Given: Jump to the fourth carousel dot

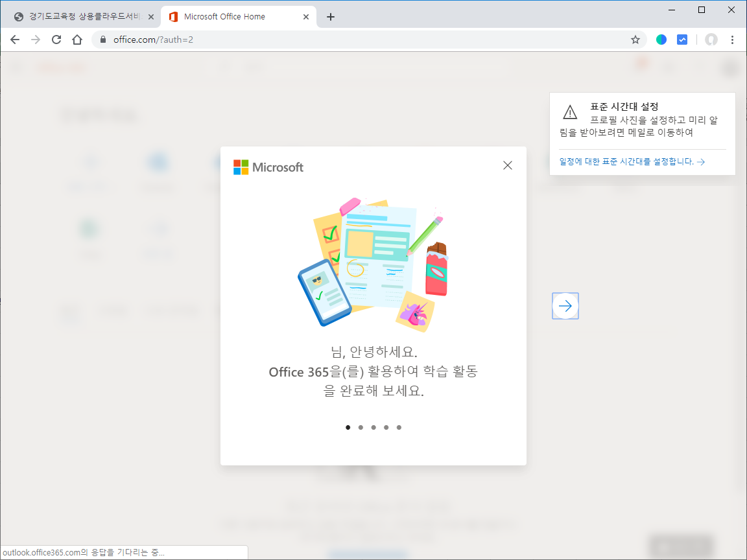Looking at the screenshot, I should point(386,427).
